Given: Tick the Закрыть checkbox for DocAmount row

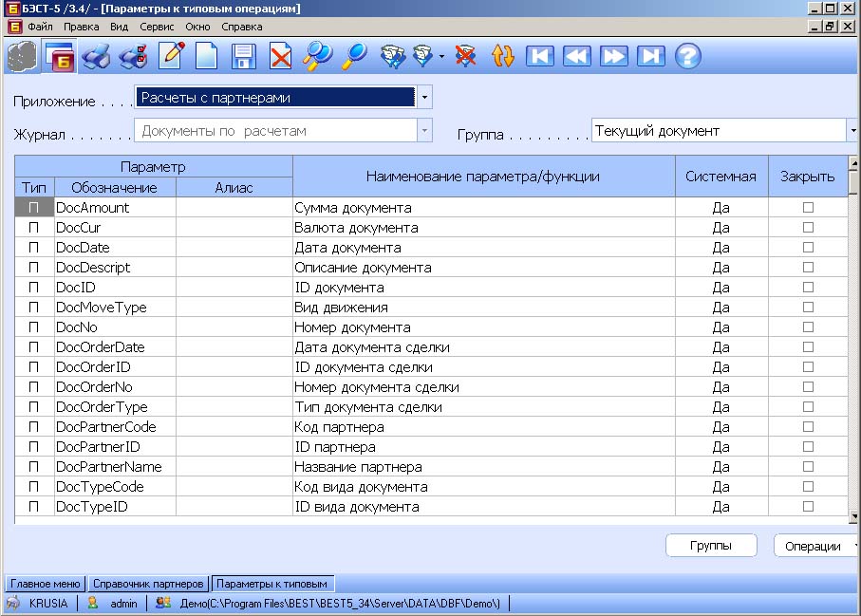Looking at the screenshot, I should click(x=808, y=208).
